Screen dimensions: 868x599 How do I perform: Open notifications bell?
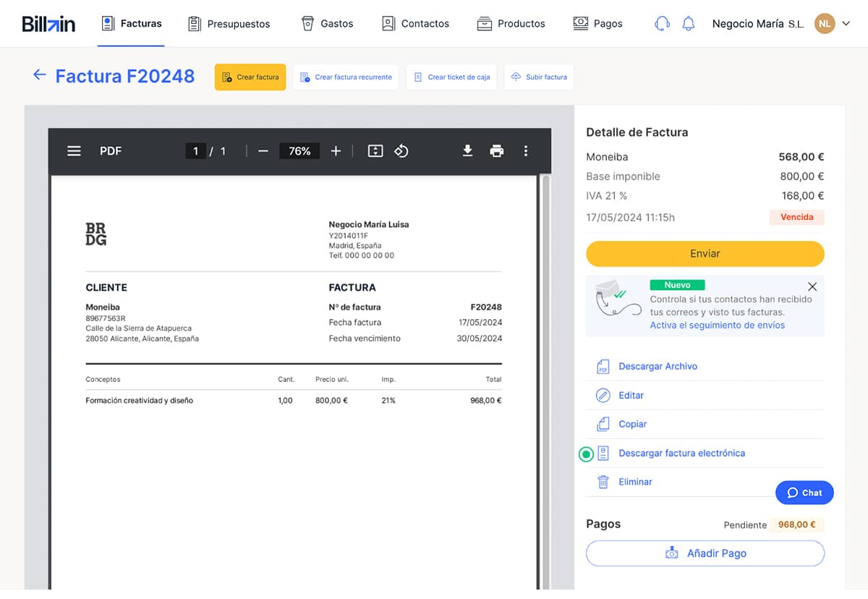point(689,24)
